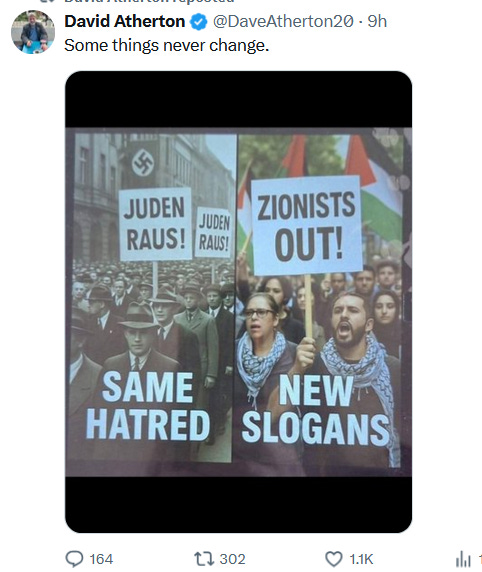Screen dimensions: 482x572
Task: Click the black bar above the image content
Action: (x=239, y=99)
